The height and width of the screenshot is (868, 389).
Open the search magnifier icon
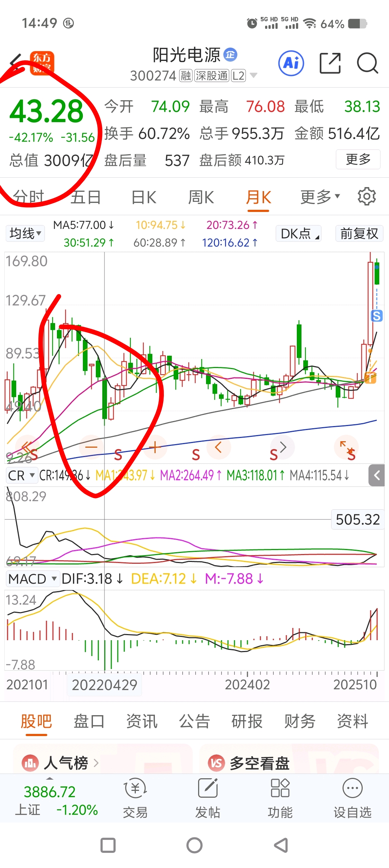(367, 63)
